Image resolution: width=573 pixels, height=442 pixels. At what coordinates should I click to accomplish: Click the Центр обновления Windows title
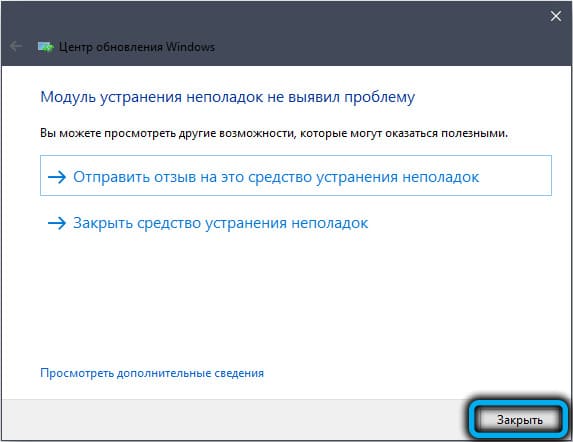(137, 47)
